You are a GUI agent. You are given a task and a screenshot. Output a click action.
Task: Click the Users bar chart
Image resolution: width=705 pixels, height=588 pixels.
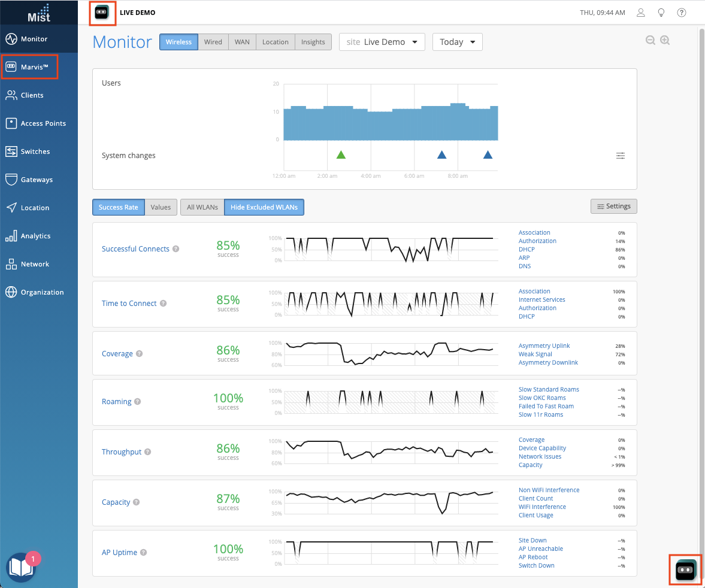point(391,122)
